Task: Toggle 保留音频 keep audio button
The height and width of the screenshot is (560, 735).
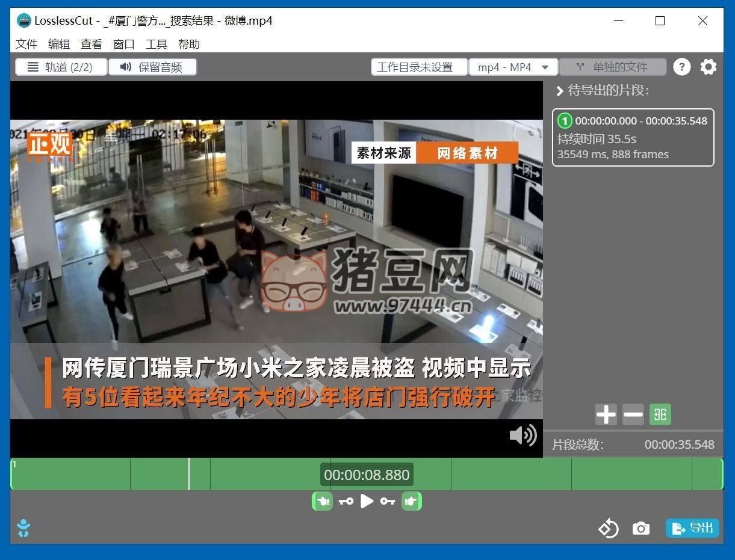Action: (153, 67)
